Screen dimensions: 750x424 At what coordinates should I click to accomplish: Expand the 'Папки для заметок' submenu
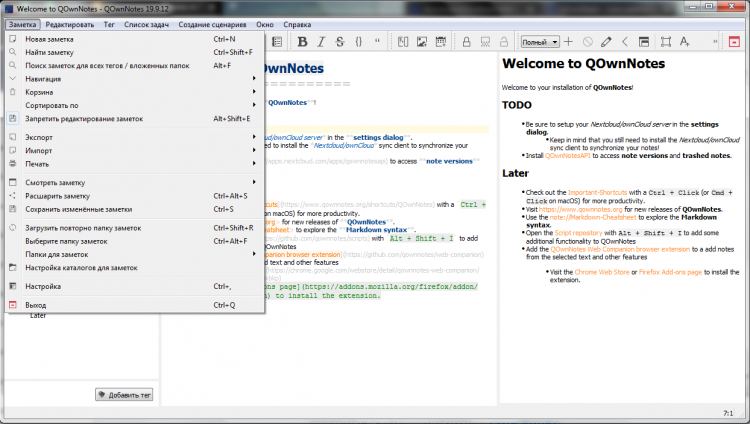point(56,254)
